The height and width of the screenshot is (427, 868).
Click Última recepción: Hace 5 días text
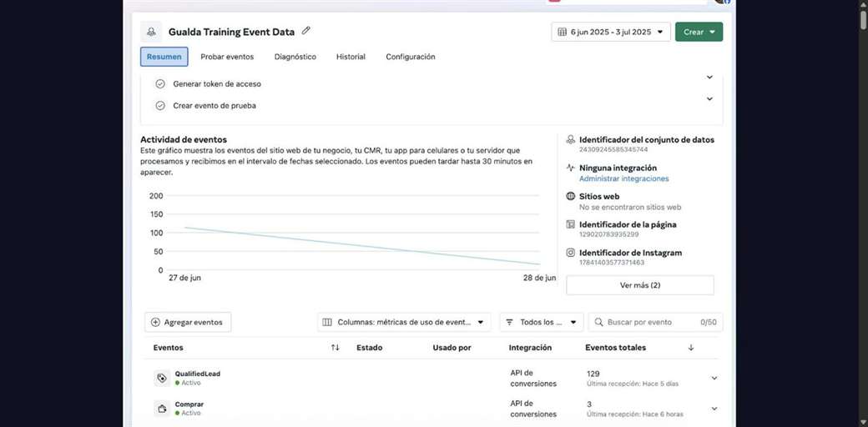[x=632, y=384]
